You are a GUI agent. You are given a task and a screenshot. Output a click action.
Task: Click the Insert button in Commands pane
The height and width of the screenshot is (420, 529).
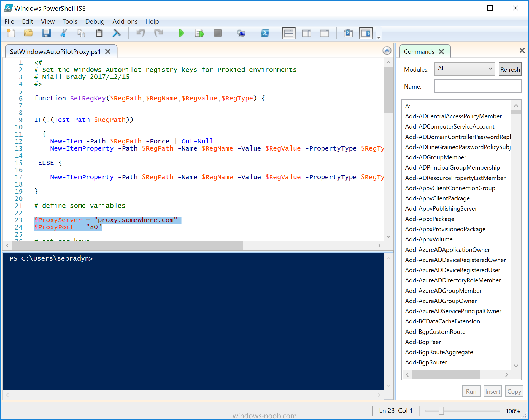point(493,391)
